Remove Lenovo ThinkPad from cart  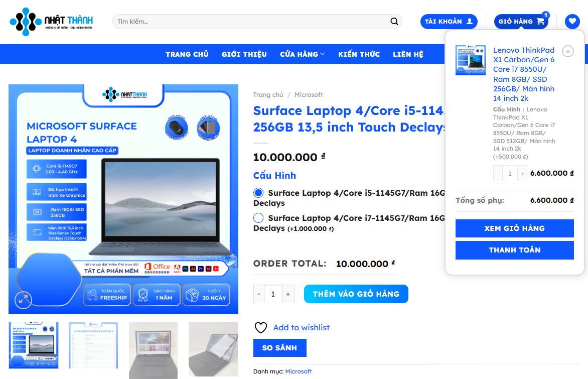[568, 51]
